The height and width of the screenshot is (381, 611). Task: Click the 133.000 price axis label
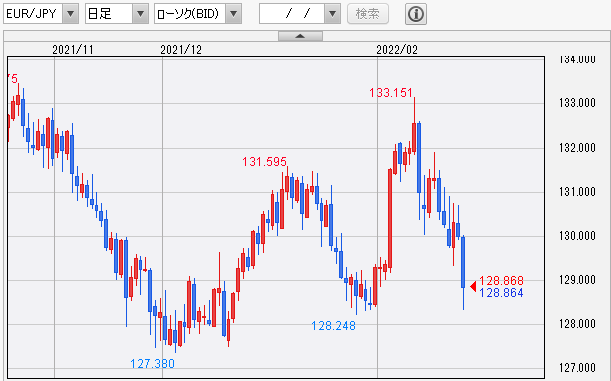pyautogui.click(x=577, y=103)
